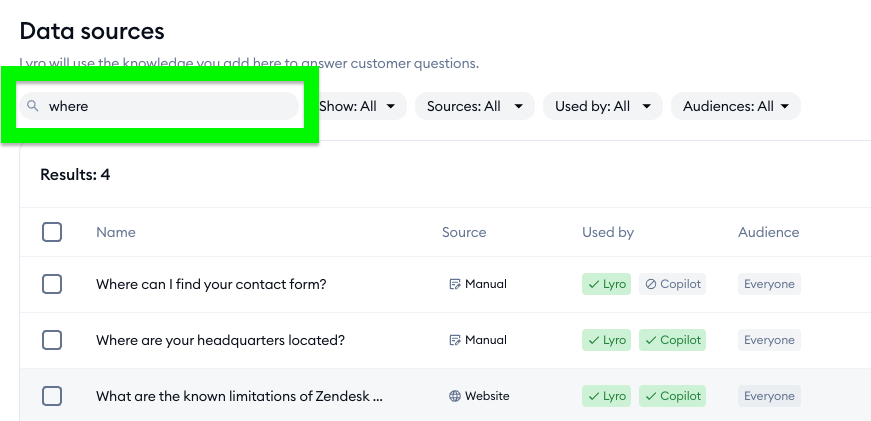
Task: Click the Website globe icon
Action: coord(455,396)
